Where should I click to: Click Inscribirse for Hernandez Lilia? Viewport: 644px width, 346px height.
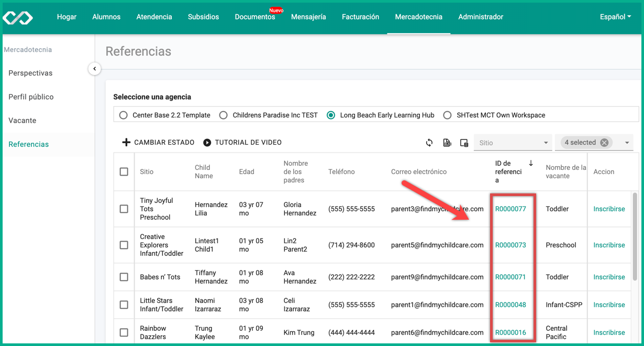pyautogui.click(x=609, y=209)
